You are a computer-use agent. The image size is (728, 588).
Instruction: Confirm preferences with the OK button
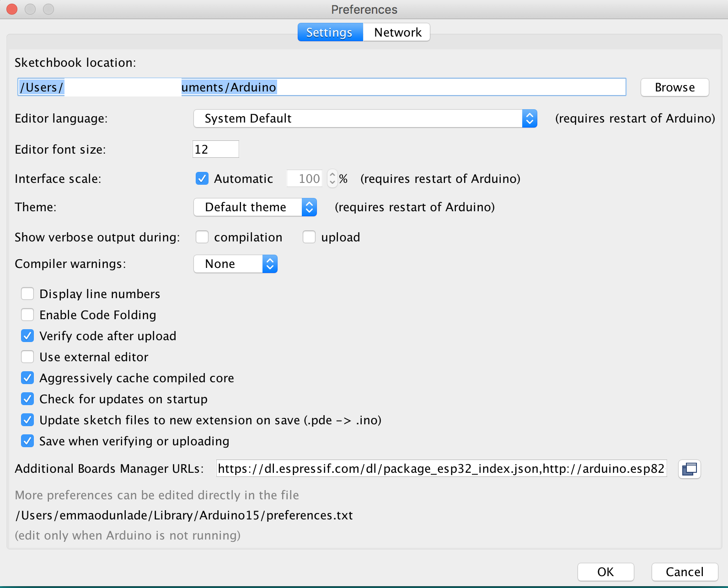pyautogui.click(x=605, y=572)
